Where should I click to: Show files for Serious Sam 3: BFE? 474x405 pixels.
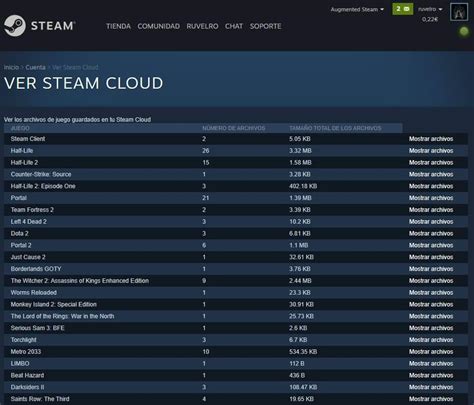[x=431, y=328]
